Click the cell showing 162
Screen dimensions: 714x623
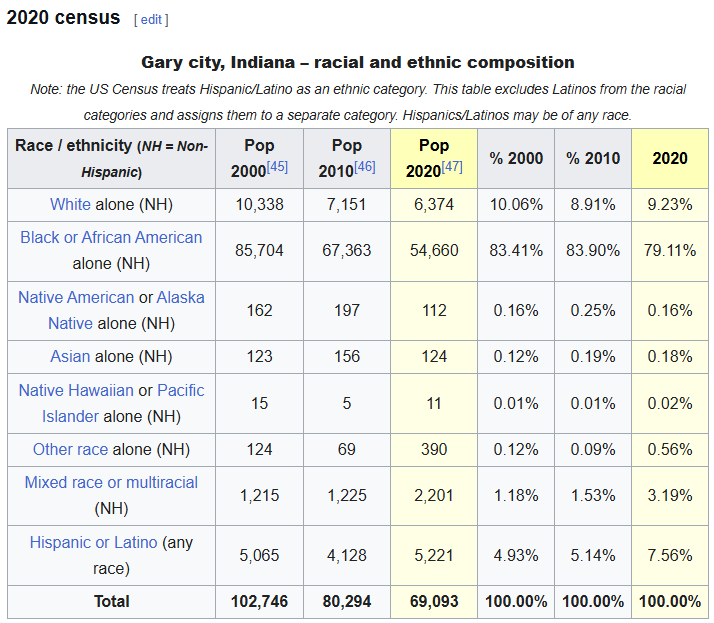(x=260, y=311)
